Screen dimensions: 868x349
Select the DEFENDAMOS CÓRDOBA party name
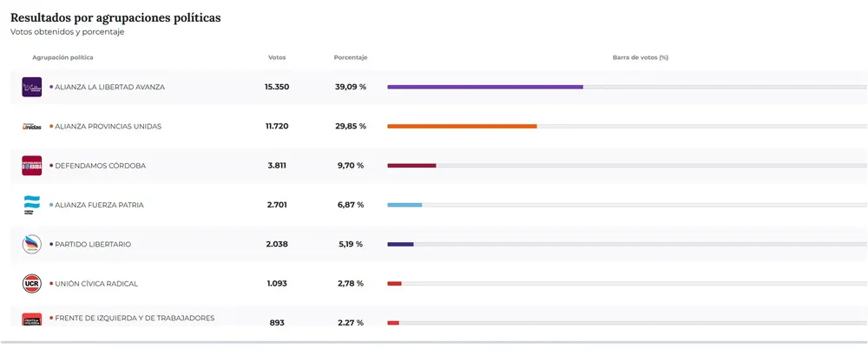[x=100, y=166]
